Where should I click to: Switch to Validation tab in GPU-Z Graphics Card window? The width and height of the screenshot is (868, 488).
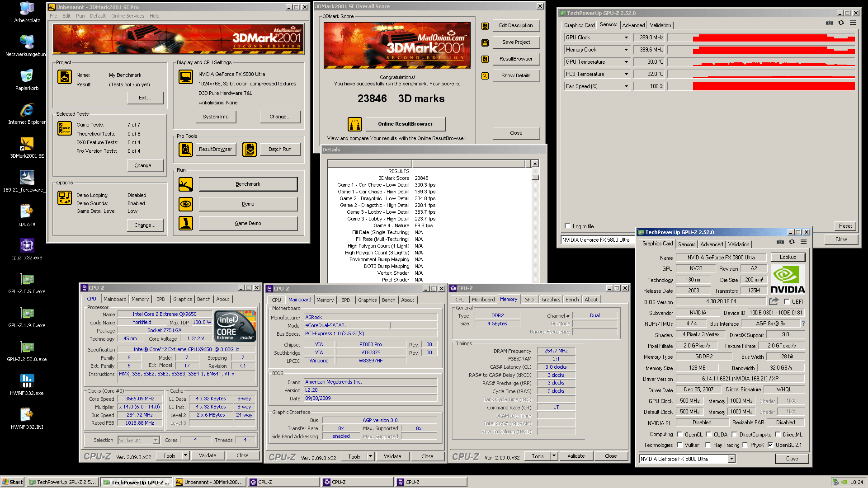[738, 244]
